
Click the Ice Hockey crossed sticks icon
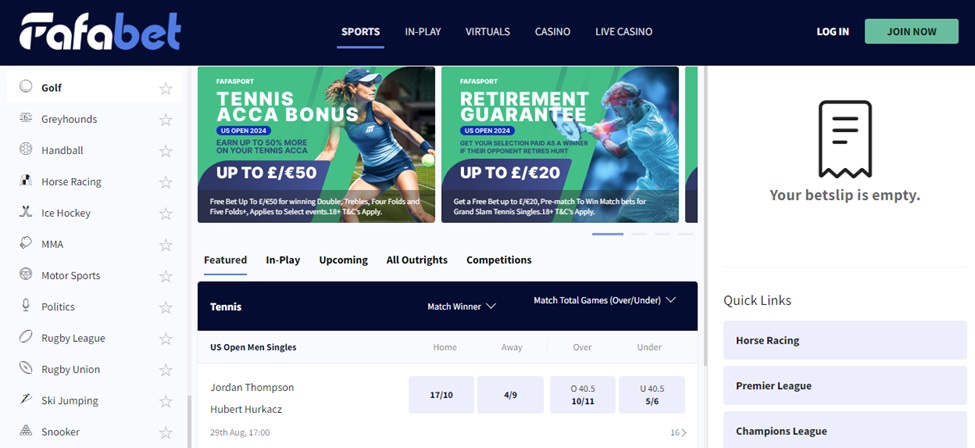click(25, 212)
